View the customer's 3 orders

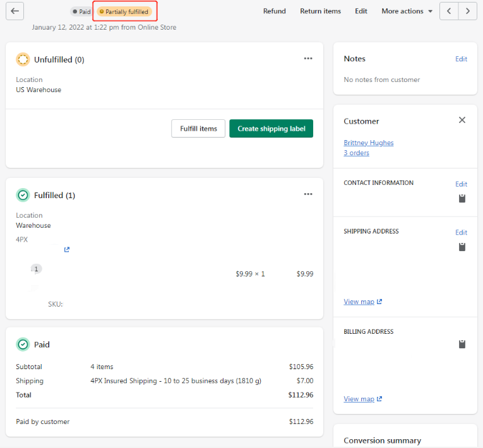pos(357,153)
